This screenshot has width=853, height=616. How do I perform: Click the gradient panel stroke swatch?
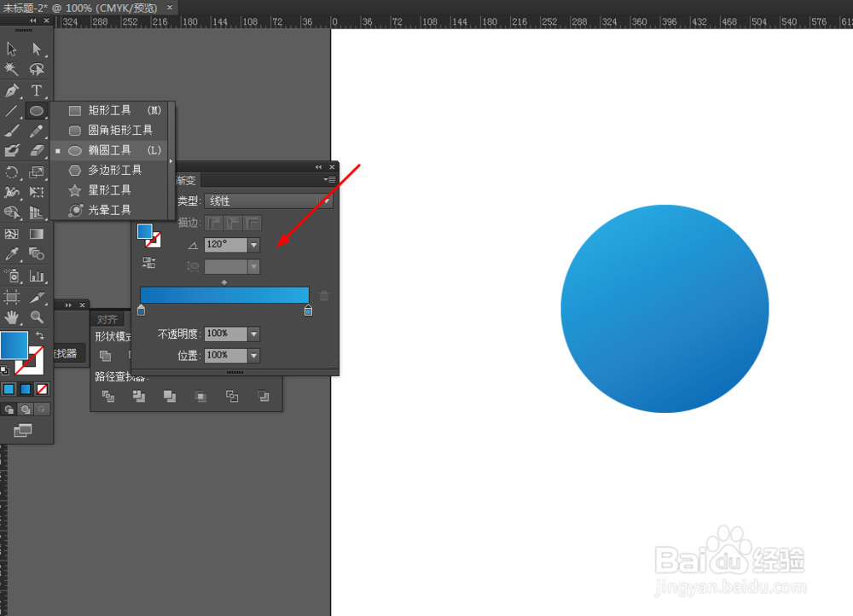[x=155, y=241]
